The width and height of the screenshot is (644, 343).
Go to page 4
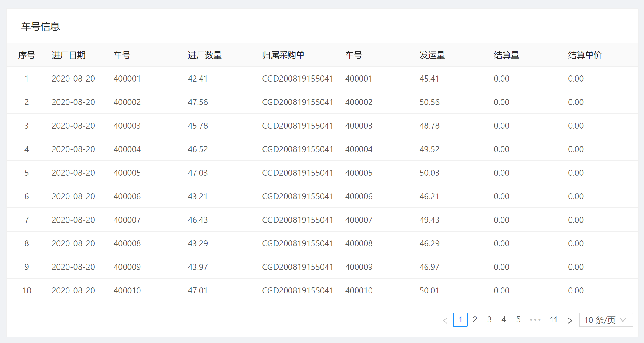[504, 320]
